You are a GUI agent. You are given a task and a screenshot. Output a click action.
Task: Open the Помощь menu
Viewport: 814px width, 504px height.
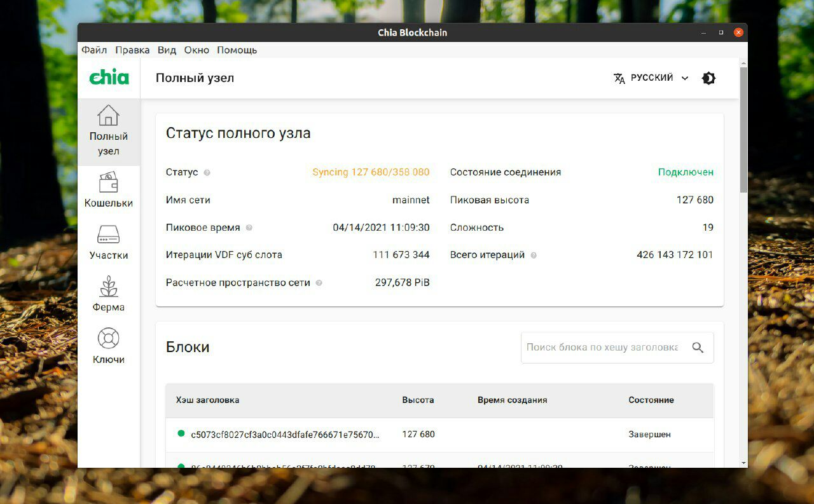pos(237,50)
